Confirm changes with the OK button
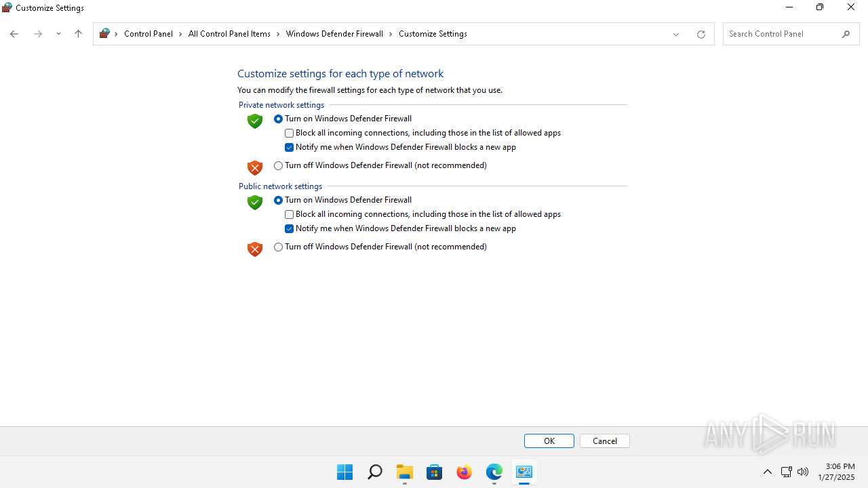The height and width of the screenshot is (488, 868). pos(549,441)
